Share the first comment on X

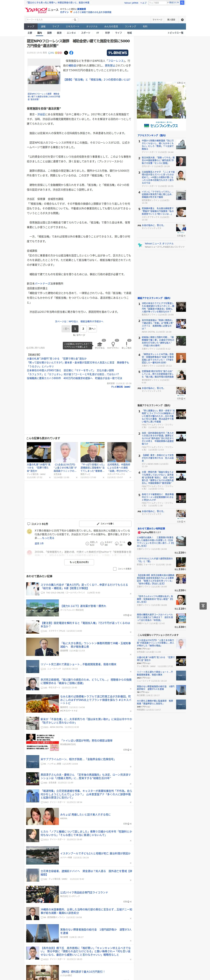129,544
